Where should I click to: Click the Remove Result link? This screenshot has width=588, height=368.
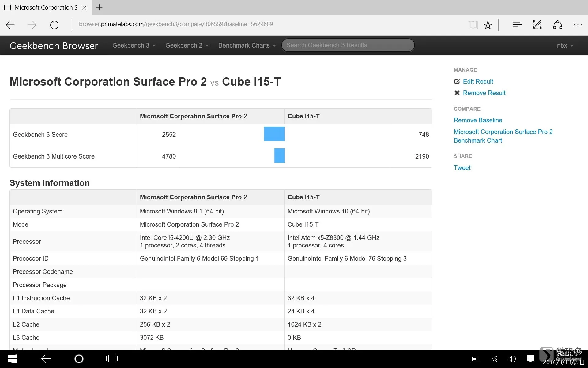pyautogui.click(x=484, y=93)
